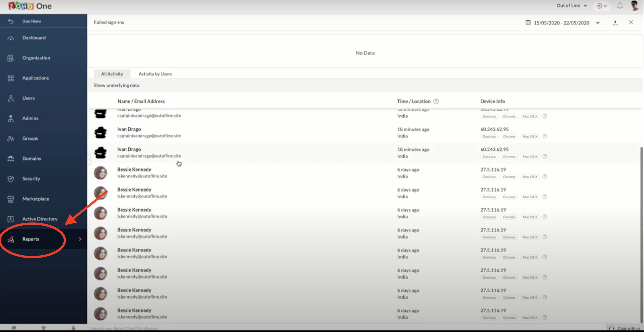This screenshot has height=332, width=644.
Task: Click the last Bessie Kennedy name in list
Action: (134, 311)
